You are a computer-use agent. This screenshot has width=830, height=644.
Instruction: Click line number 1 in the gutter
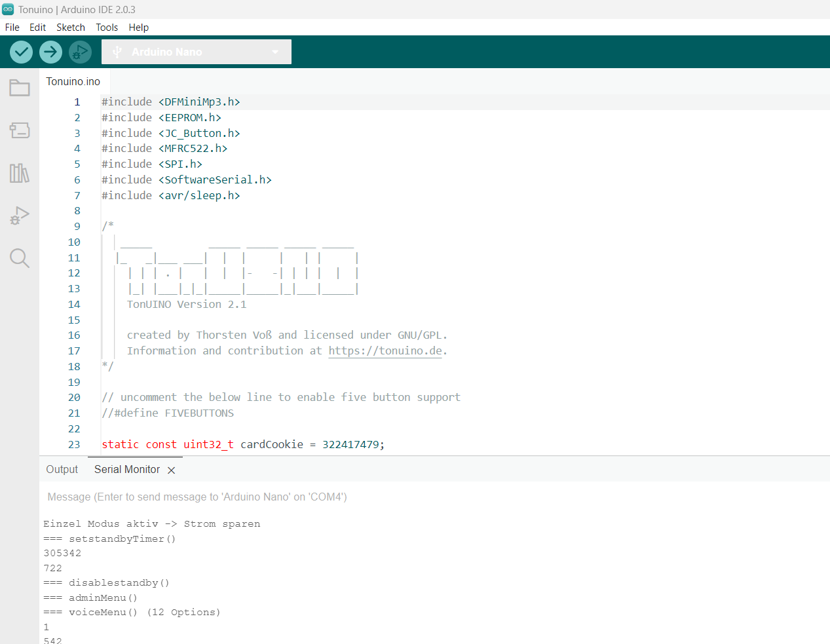pos(77,102)
